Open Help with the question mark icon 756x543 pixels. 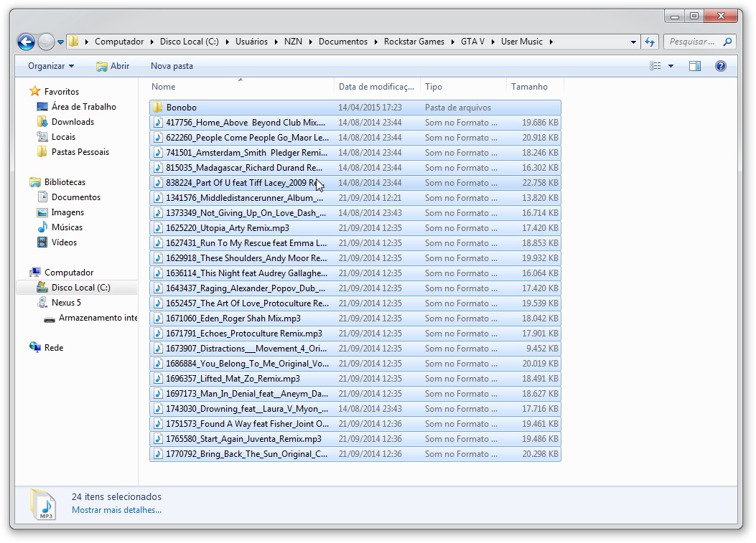tap(721, 66)
